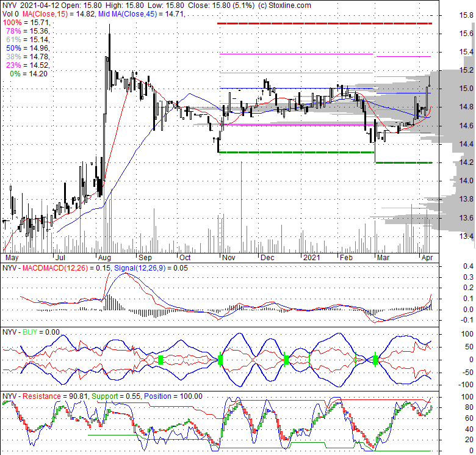Click the 23% = 14.52 level label

coord(27,65)
